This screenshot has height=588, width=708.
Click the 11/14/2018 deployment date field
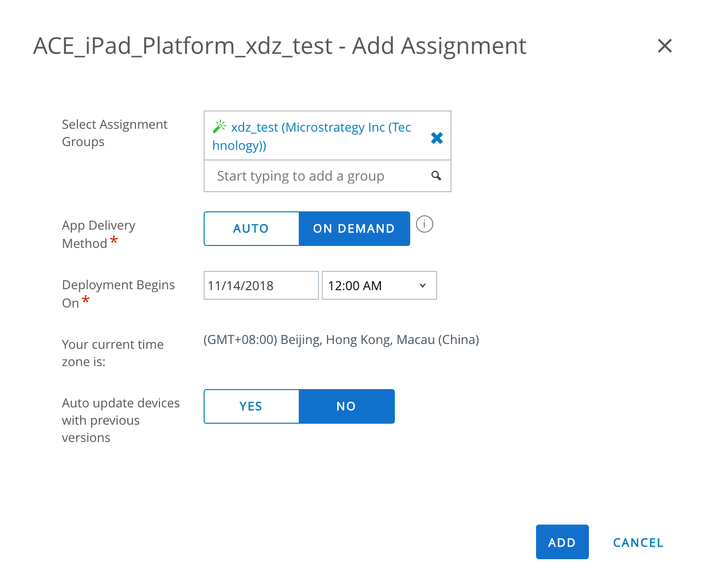click(261, 286)
